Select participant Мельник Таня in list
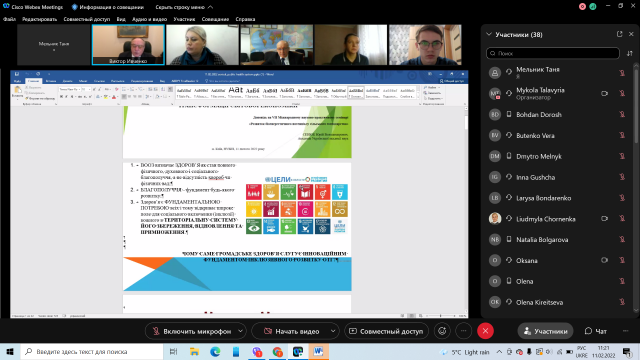 click(x=558, y=73)
